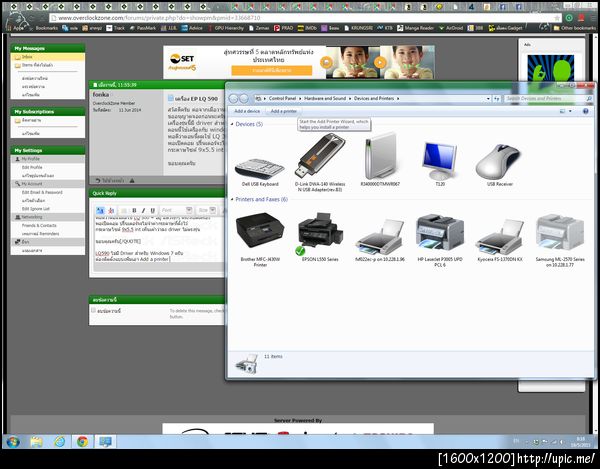Select the printer on 10.228.1.96
Viewport: 600px width, 469px height.
[x=380, y=236]
